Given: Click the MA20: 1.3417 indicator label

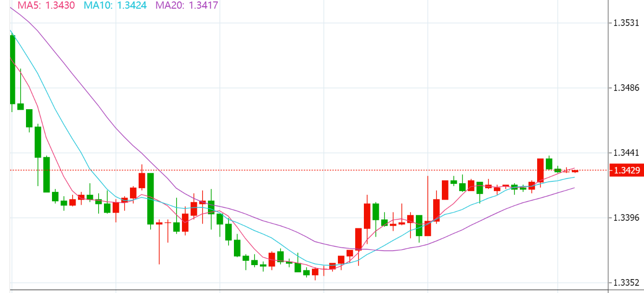Looking at the screenshot, I should [x=187, y=6].
